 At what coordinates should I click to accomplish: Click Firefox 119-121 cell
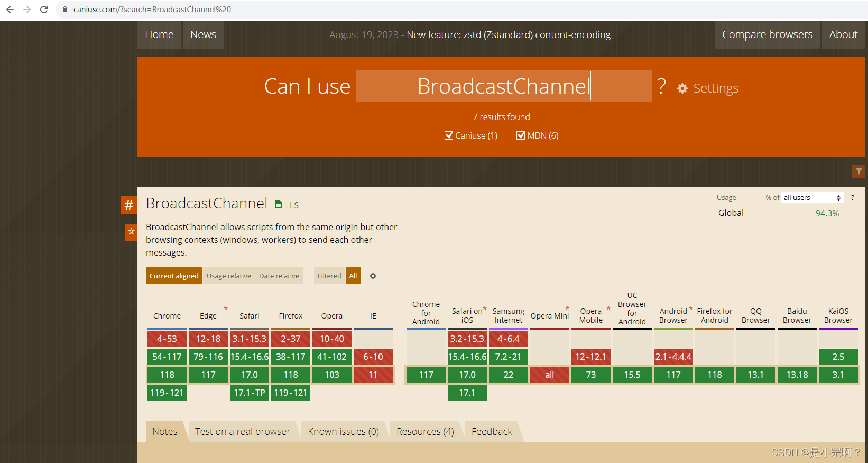291,393
